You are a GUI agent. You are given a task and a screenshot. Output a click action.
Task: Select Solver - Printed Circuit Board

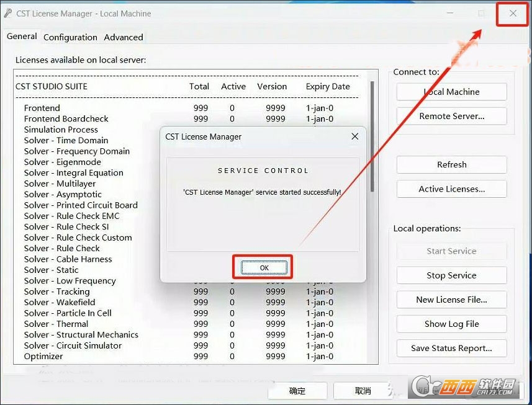click(x=81, y=205)
